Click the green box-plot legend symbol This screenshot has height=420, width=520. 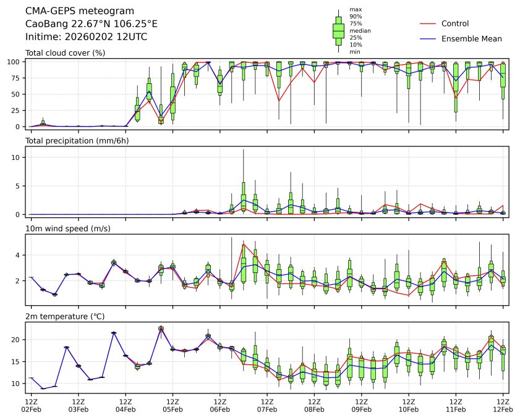click(x=338, y=31)
